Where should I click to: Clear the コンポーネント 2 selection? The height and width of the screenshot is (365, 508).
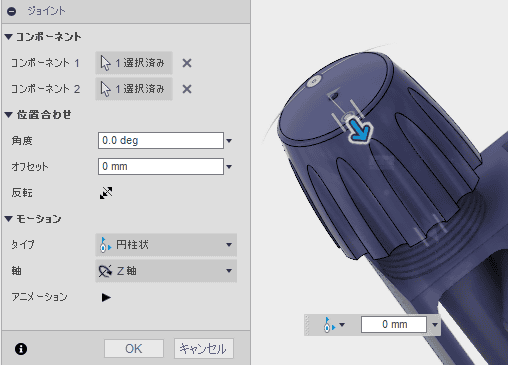[x=187, y=89]
